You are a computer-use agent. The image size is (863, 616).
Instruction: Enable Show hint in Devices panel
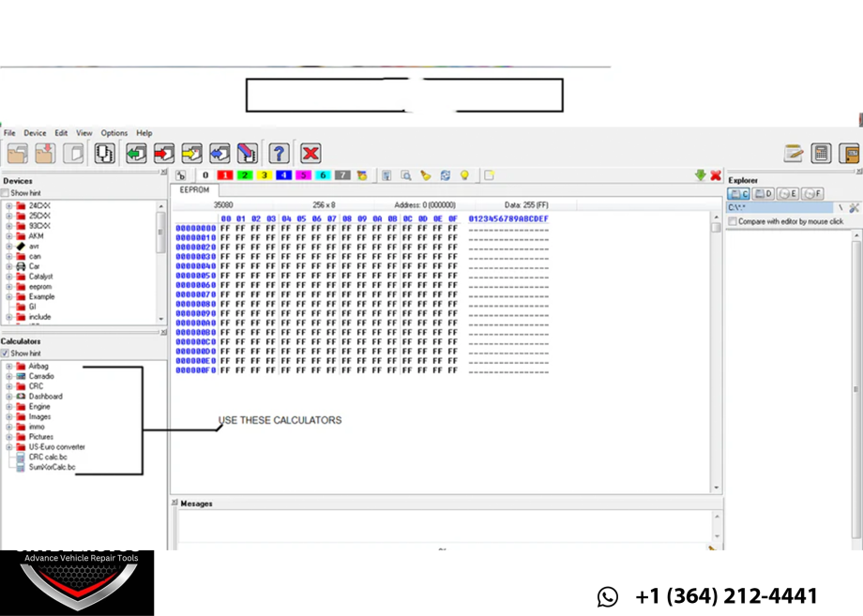[5, 193]
